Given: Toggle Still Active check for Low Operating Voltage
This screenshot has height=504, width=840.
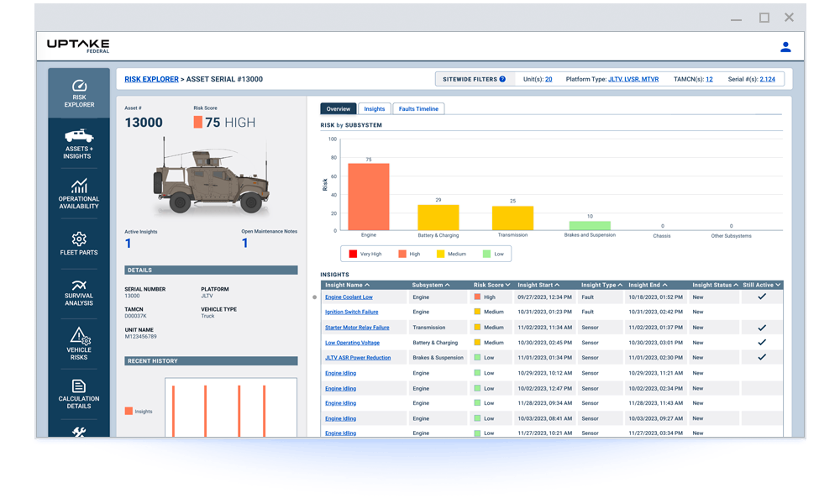Looking at the screenshot, I should click(762, 342).
